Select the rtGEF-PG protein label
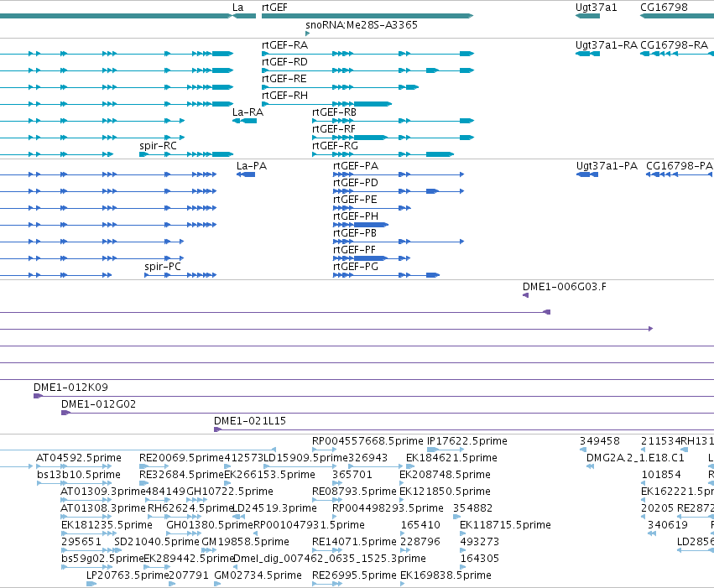 pos(356,267)
